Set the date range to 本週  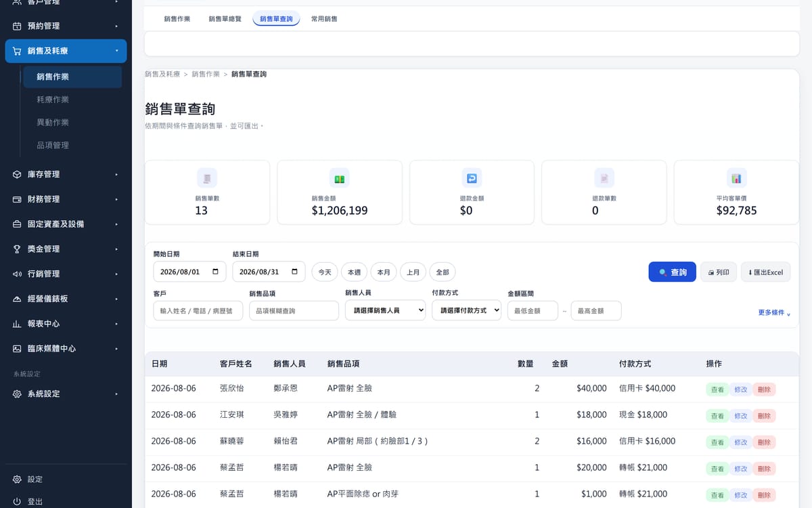[x=354, y=272]
